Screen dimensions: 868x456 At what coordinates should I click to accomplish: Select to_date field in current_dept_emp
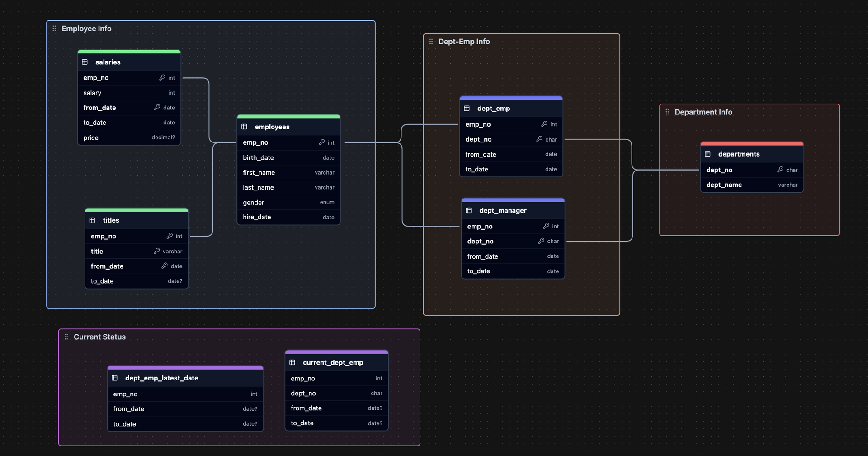337,423
